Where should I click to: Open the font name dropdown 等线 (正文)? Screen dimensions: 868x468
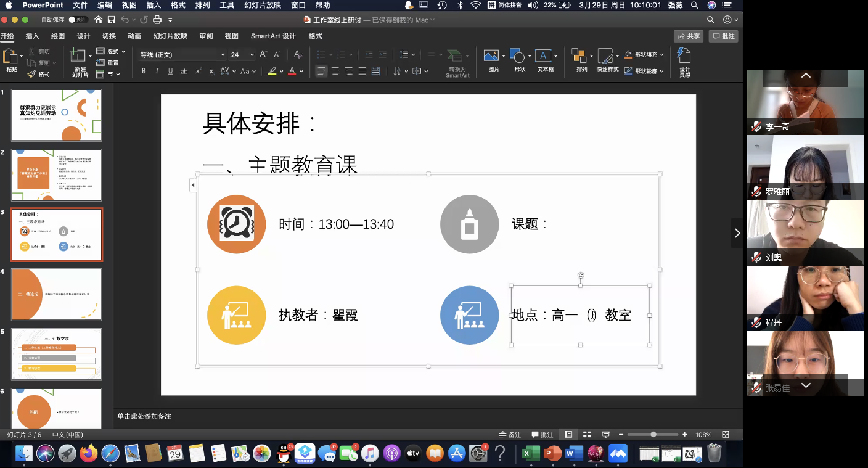tap(182, 55)
